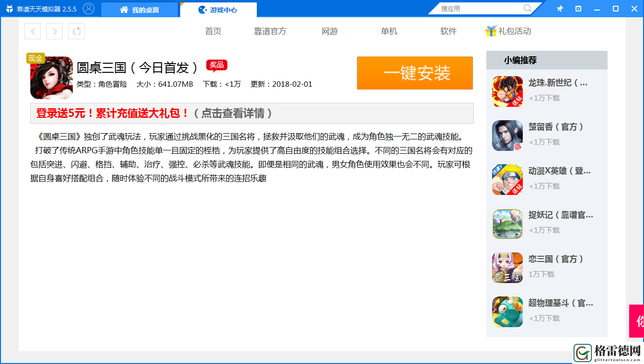Switch to 游戏中心 tab
This screenshot has height=364, width=644.
(x=218, y=10)
